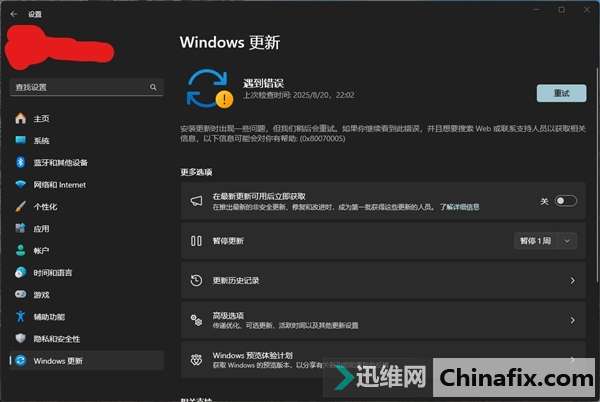The width and height of the screenshot is (600, 402).
Task: Select the 帐户 accounts person icon
Action: [21, 251]
